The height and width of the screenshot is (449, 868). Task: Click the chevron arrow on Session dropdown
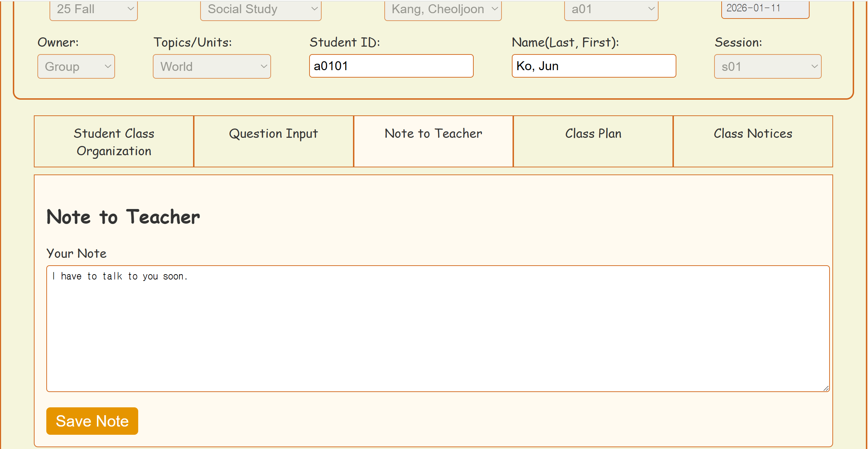[814, 67]
